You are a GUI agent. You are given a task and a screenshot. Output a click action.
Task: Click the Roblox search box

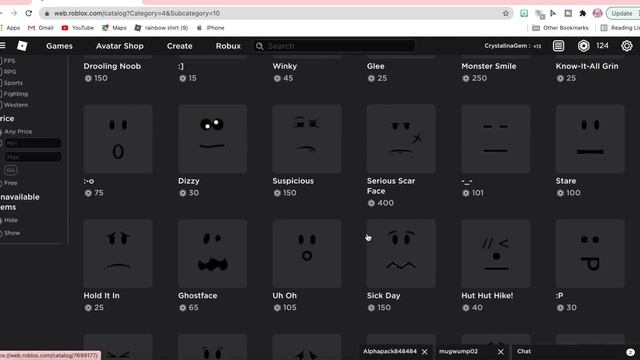pos(334,46)
